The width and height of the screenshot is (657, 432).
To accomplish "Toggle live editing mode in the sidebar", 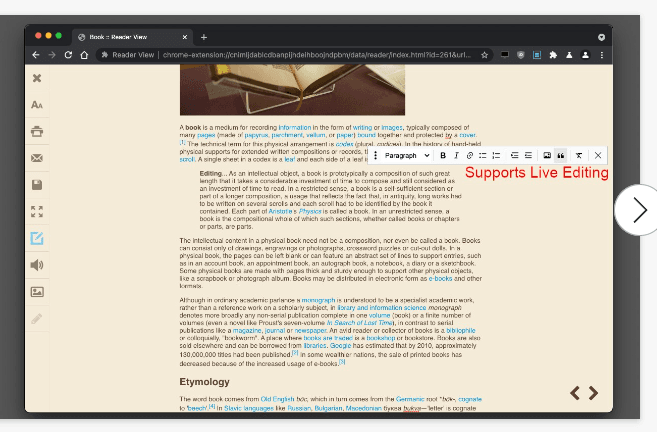I will pyautogui.click(x=37, y=238).
